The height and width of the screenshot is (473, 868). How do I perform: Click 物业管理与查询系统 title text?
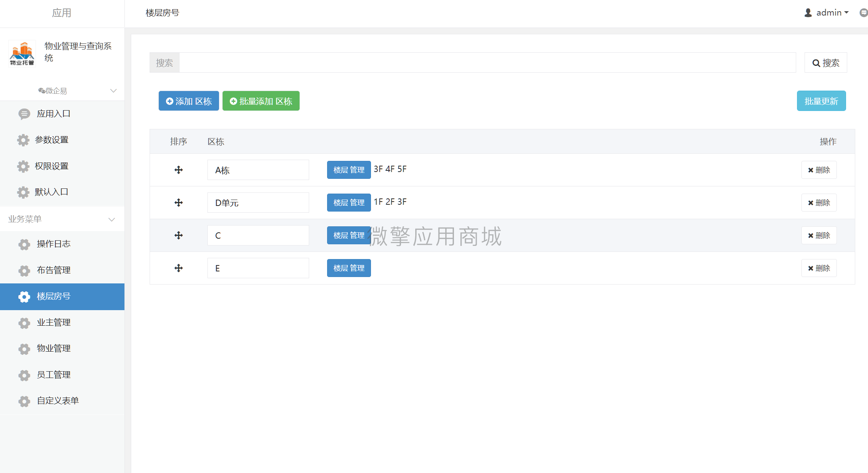point(78,52)
